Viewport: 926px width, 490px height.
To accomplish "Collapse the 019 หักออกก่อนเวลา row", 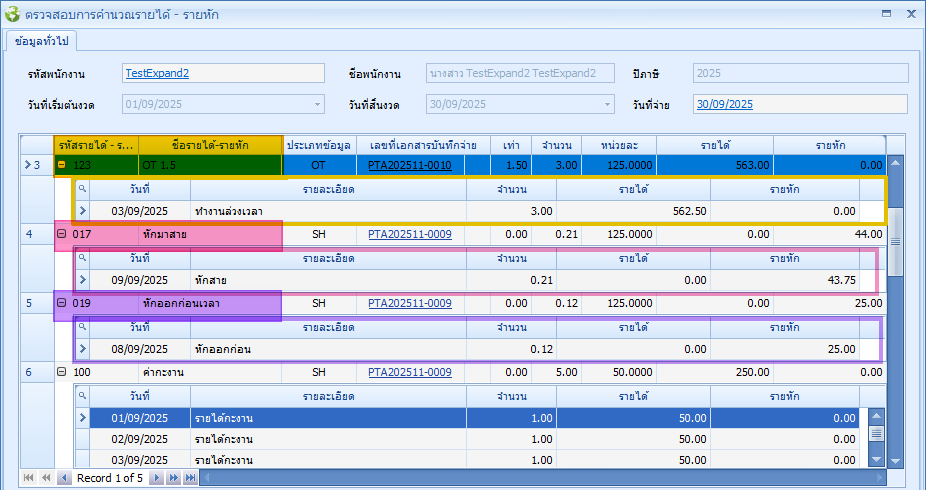I will (62, 303).
